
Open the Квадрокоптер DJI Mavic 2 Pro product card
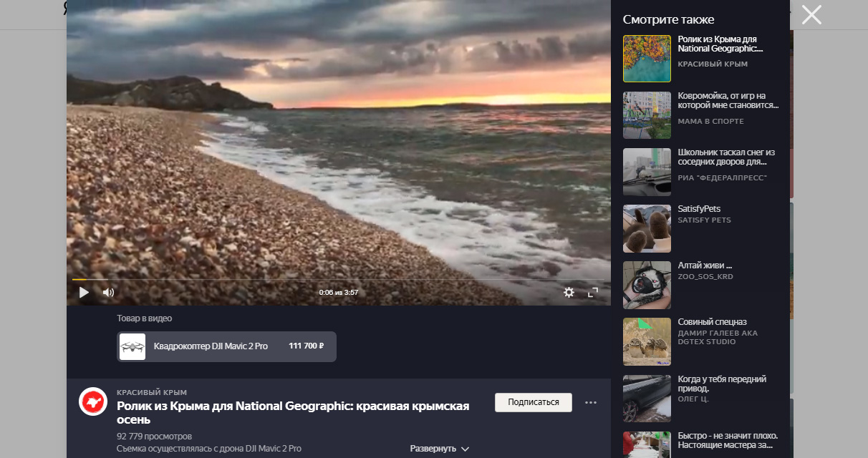click(x=226, y=346)
